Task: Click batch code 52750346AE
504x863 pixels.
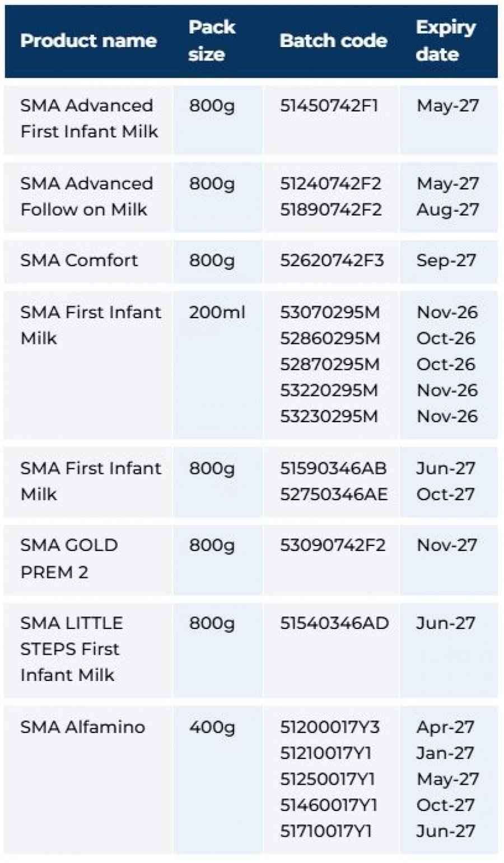Action: pos(334,495)
